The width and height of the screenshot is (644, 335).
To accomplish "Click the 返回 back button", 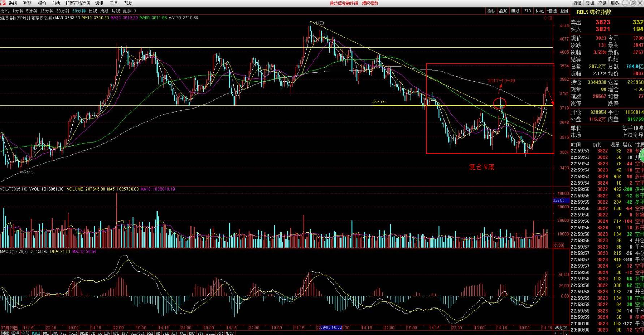I will (x=564, y=11).
